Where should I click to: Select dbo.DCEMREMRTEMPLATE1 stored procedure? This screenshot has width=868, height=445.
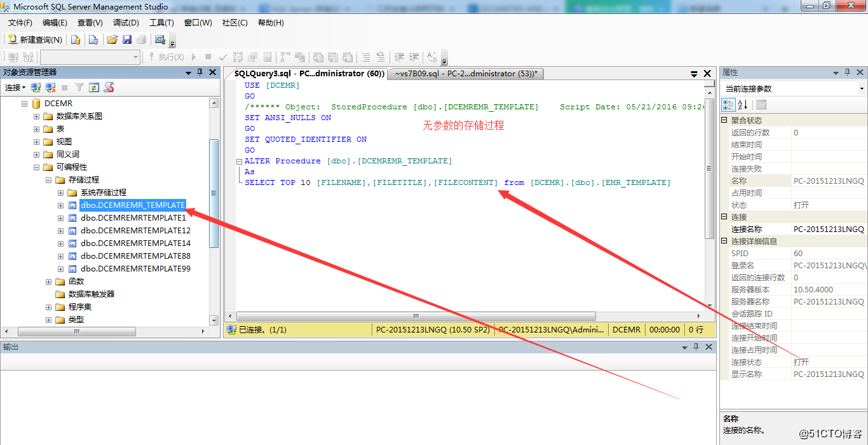pos(133,218)
